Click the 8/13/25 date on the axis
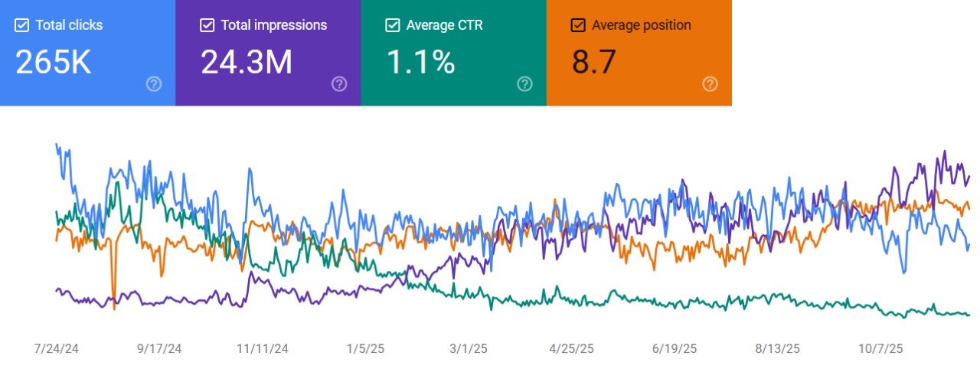This screenshot has height=369, width=980. (778, 349)
